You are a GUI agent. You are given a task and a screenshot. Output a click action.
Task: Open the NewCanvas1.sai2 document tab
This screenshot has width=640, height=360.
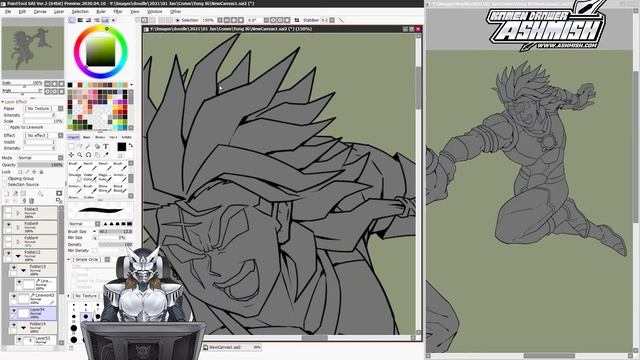pos(232,347)
